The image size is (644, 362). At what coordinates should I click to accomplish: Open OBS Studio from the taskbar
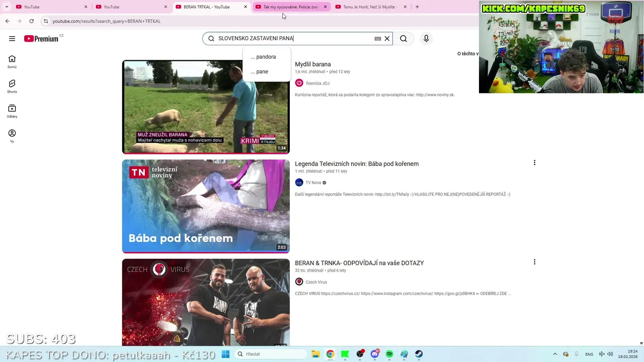click(x=360, y=354)
